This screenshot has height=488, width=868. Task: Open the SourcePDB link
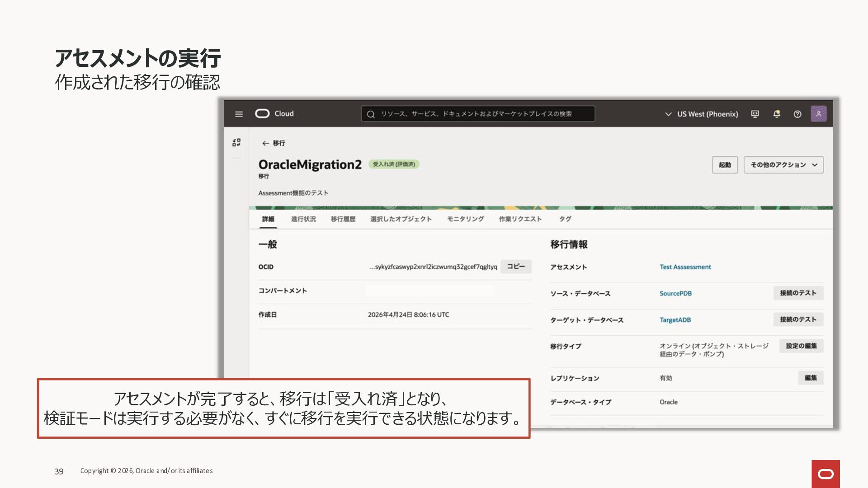675,293
